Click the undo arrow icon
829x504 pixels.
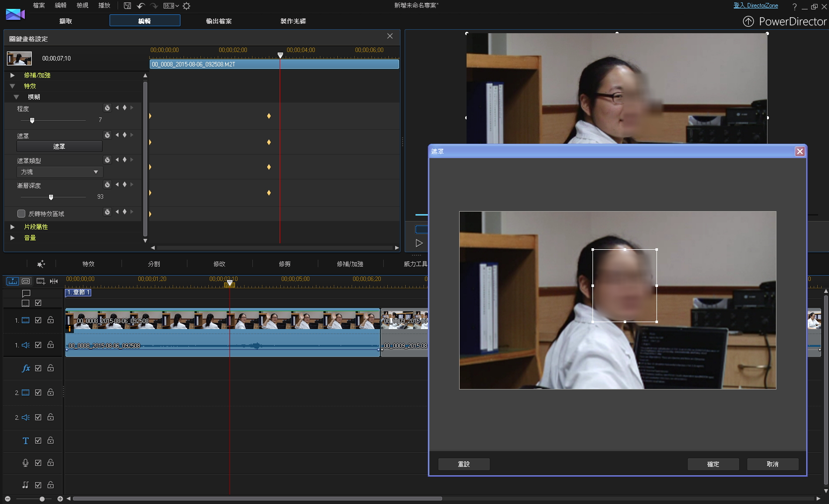pos(141,6)
